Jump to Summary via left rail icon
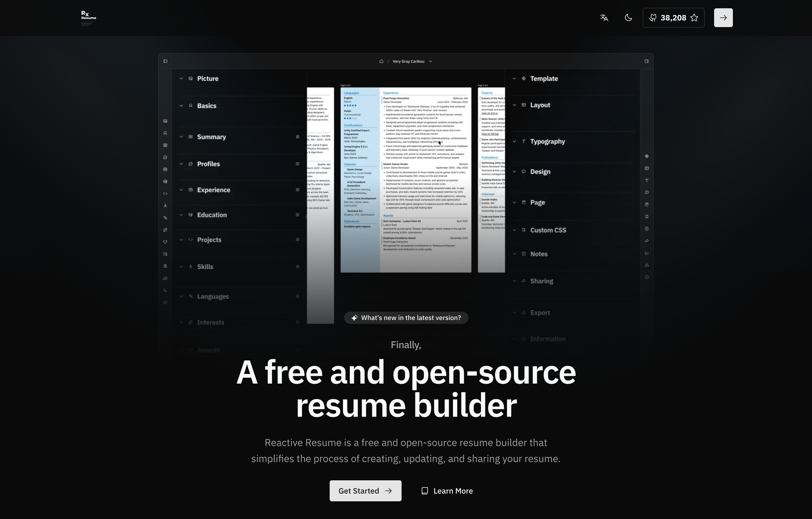The width and height of the screenshot is (812, 519). click(x=165, y=145)
